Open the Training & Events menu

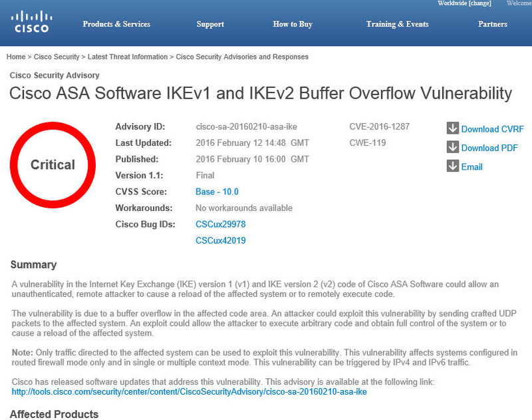coord(397,25)
